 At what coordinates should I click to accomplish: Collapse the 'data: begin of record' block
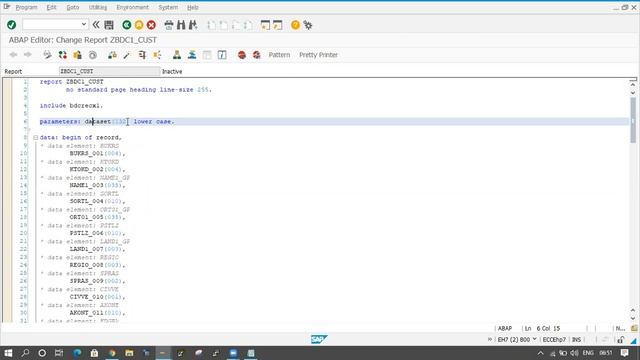[x=36, y=138]
